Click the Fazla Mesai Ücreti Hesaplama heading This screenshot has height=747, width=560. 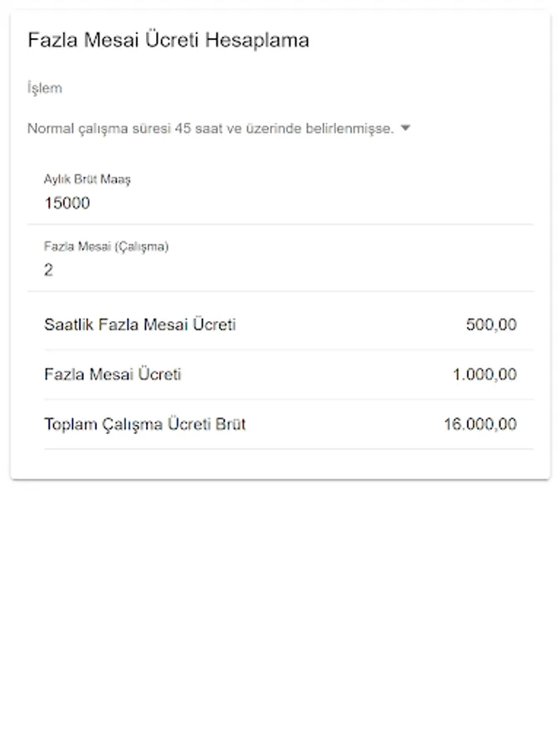(x=168, y=40)
